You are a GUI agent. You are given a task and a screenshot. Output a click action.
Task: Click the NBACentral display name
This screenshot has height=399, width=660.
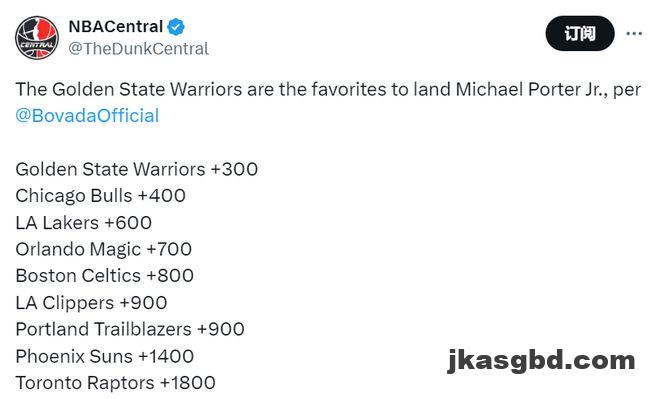pyautogui.click(x=116, y=27)
